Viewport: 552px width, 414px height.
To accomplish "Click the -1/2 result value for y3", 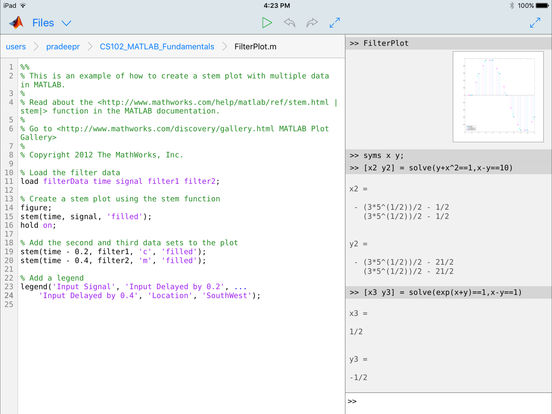I will coord(358,377).
